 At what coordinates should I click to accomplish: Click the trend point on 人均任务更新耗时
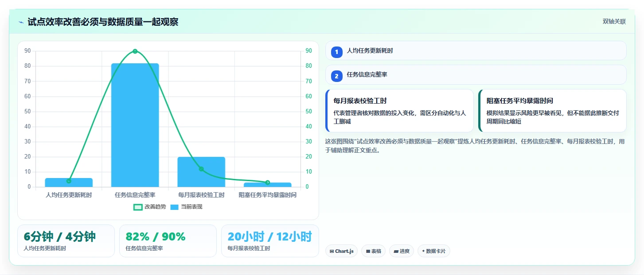[69, 181]
